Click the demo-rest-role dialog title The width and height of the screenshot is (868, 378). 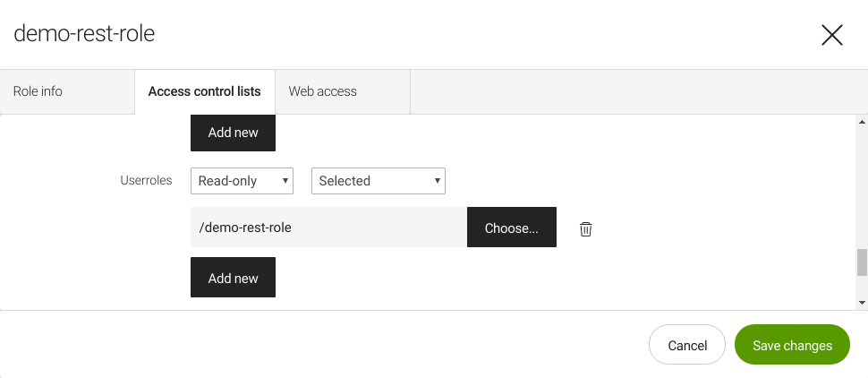pos(84,34)
